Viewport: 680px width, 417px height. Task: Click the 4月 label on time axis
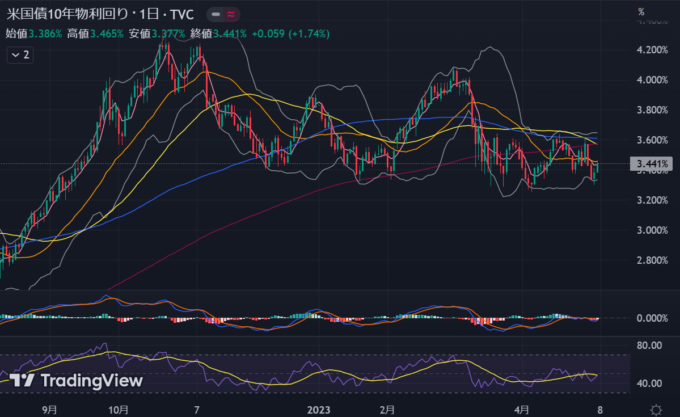pyautogui.click(x=512, y=409)
